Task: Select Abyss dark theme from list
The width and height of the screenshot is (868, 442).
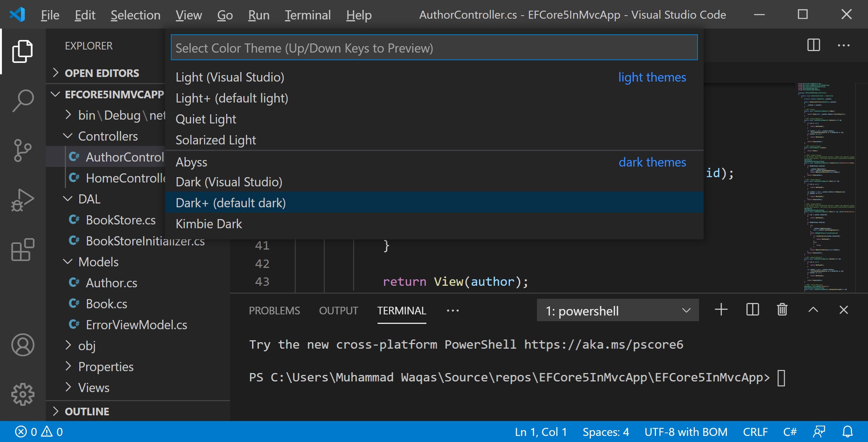Action: click(191, 162)
